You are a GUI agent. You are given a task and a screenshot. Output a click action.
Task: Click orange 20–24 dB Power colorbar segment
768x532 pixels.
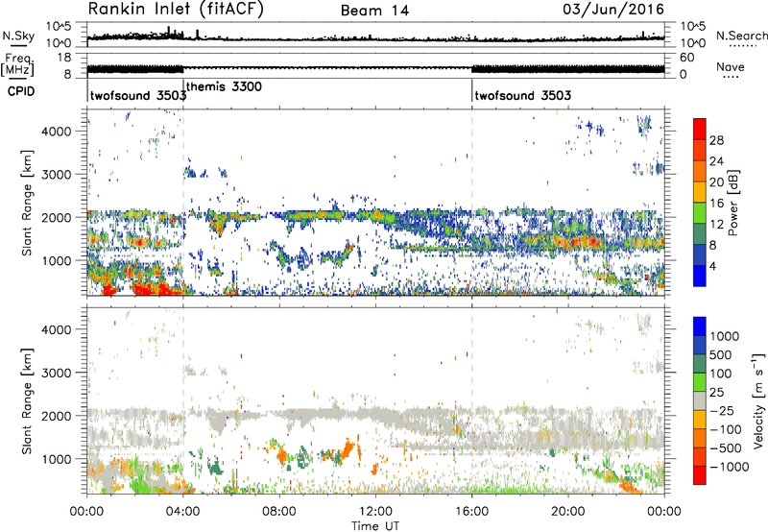(x=700, y=171)
